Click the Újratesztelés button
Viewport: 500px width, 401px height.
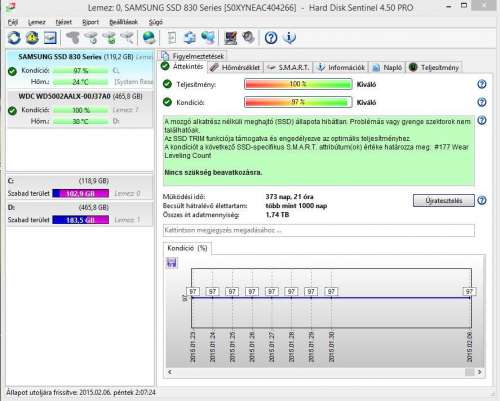(444, 201)
